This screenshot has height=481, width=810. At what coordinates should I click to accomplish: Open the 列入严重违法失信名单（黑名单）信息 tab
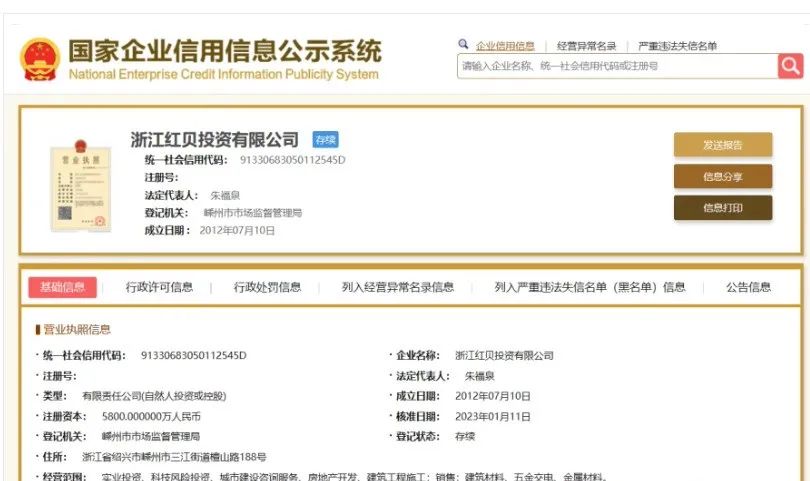coord(589,287)
